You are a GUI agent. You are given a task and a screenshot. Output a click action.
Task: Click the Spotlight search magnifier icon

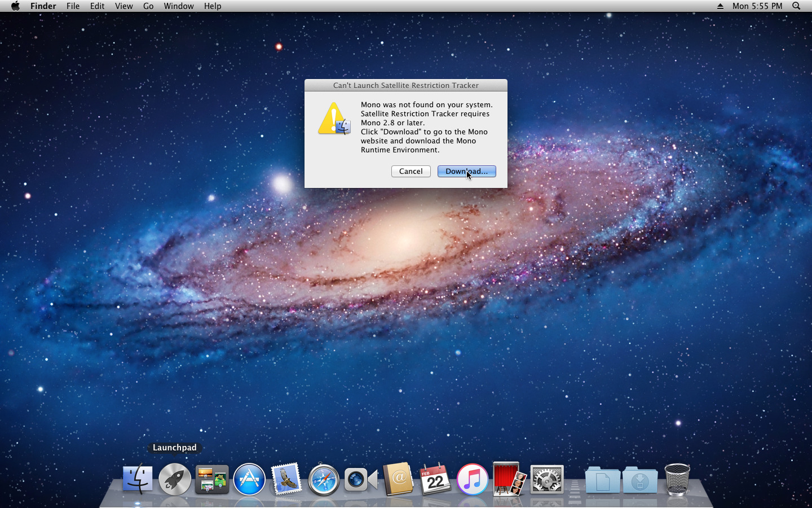coord(796,6)
